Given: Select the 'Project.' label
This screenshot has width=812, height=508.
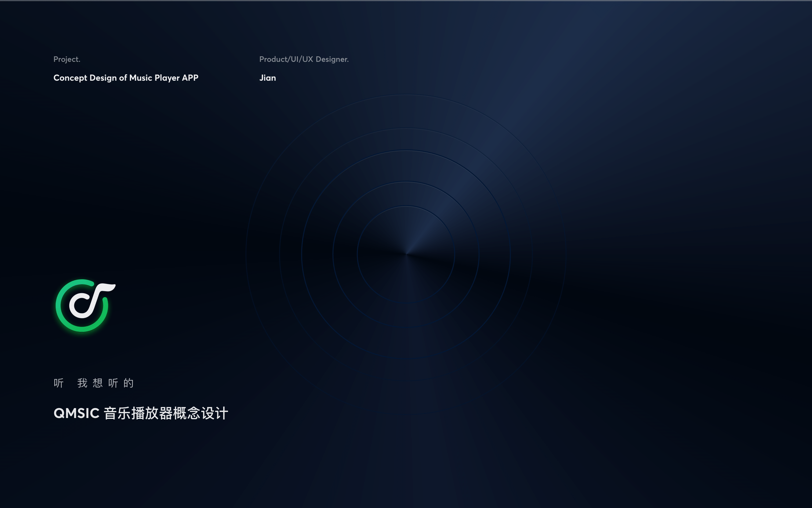Looking at the screenshot, I should click(x=67, y=59).
